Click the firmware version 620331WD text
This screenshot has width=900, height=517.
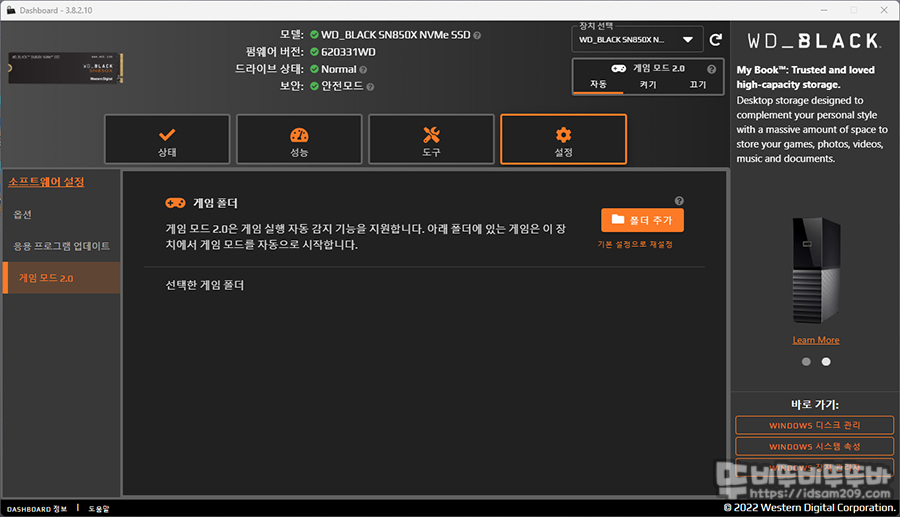click(348, 52)
